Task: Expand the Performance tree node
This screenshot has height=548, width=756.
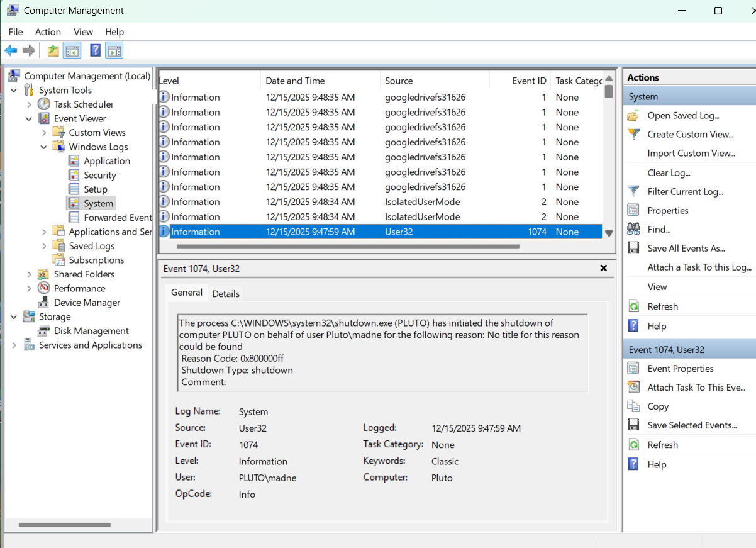Action: pos(29,288)
